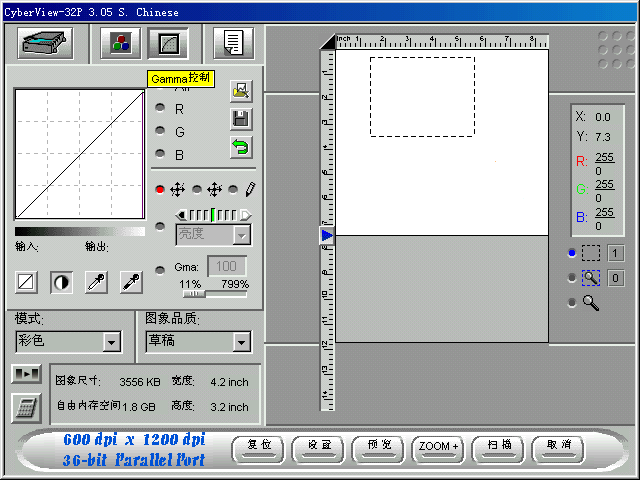Image resolution: width=640 pixels, height=480 pixels.
Task: Click the 复位 reset button
Action: coord(258,449)
